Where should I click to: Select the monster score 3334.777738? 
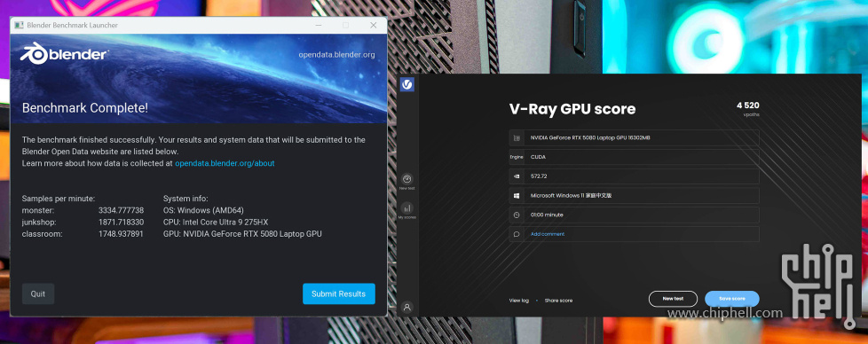pyautogui.click(x=122, y=211)
